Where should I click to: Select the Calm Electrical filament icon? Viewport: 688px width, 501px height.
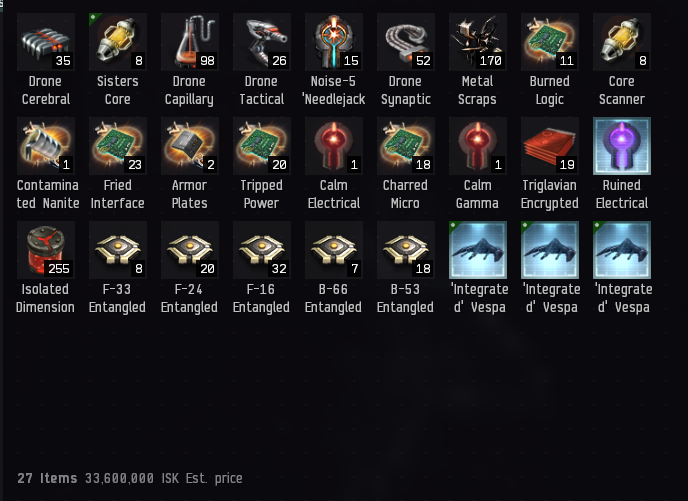[x=333, y=146]
